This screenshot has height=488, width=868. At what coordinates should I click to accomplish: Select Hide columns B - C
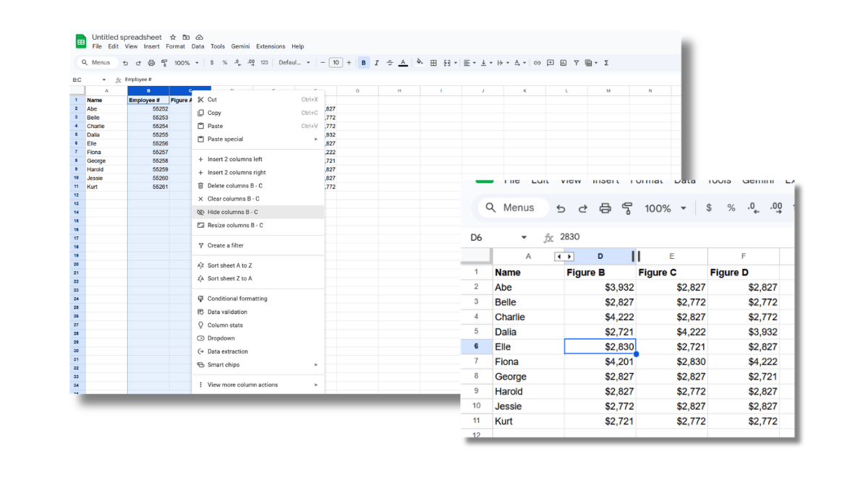point(258,212)
